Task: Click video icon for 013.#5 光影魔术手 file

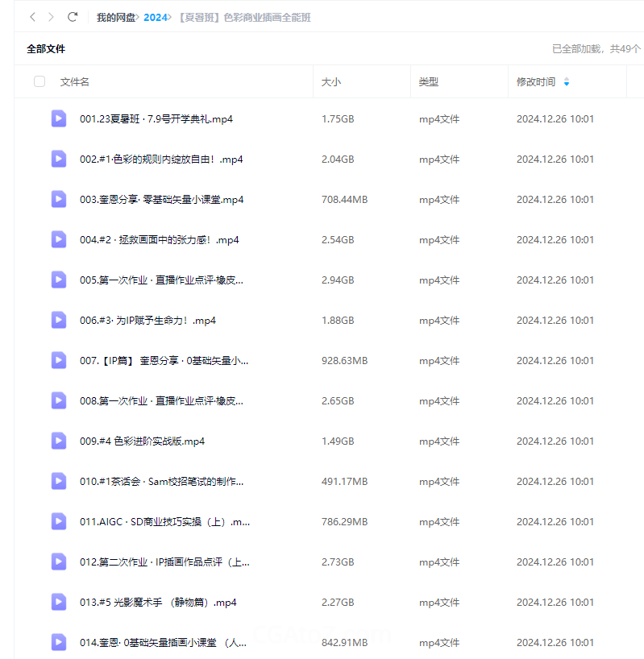Action: [59, 602]
